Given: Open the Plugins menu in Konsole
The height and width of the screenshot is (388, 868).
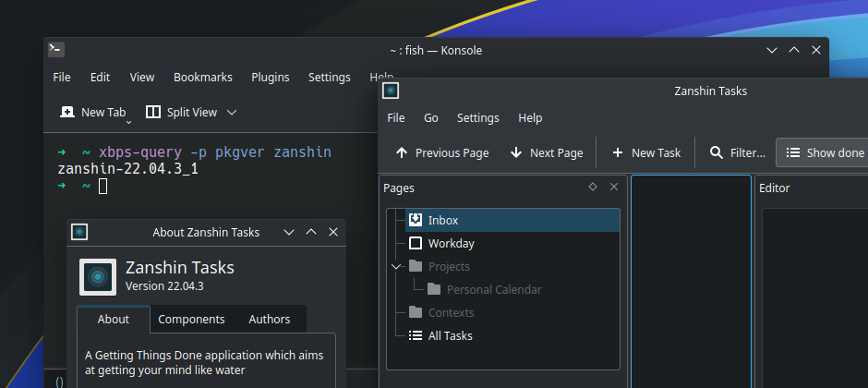Looking at the screenshot, I should tap(271, 78).
